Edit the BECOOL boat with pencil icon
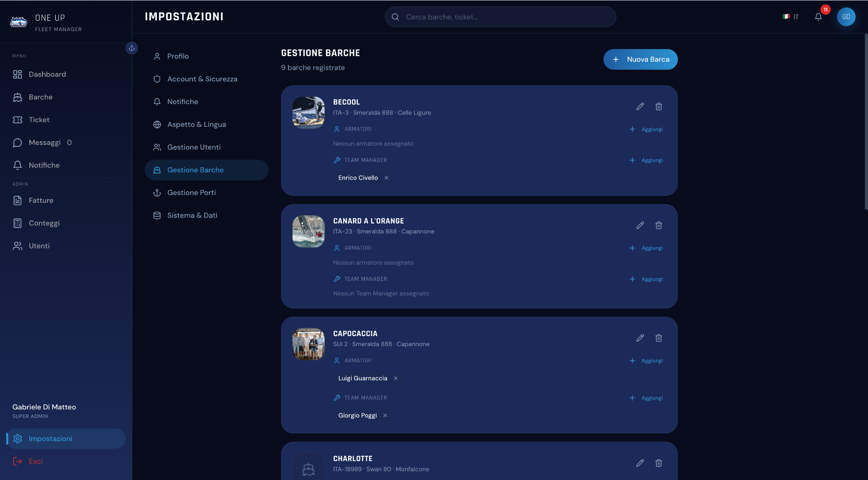The width and height of the screenshot is (868, 480). 640,106
